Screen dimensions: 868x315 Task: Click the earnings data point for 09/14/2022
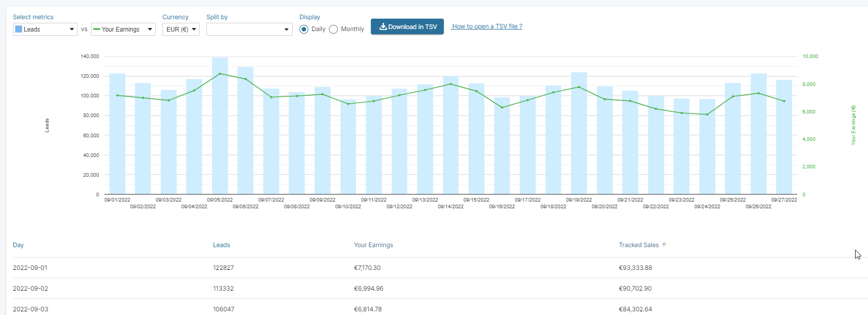click(x=451, y=84)
